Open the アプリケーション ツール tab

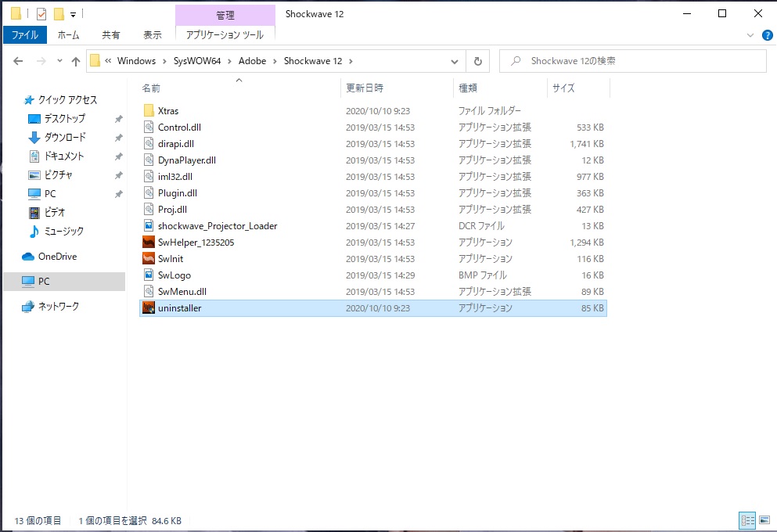pos(224,34)
